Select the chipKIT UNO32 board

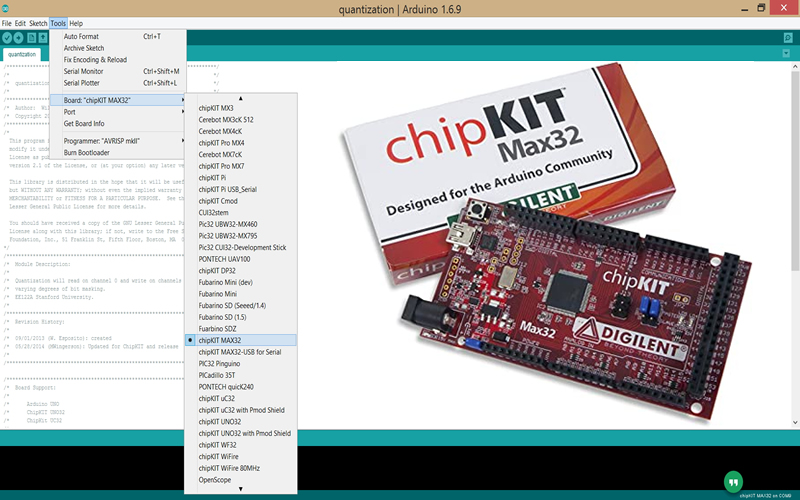[x=240, y=421]
